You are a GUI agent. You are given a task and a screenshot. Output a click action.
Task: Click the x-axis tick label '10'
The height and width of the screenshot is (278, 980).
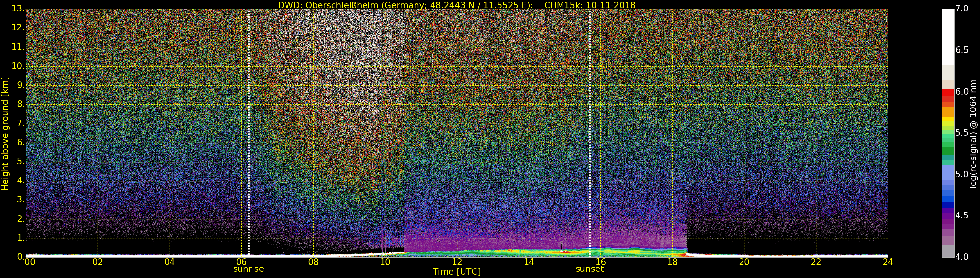[x=385, y=262]
